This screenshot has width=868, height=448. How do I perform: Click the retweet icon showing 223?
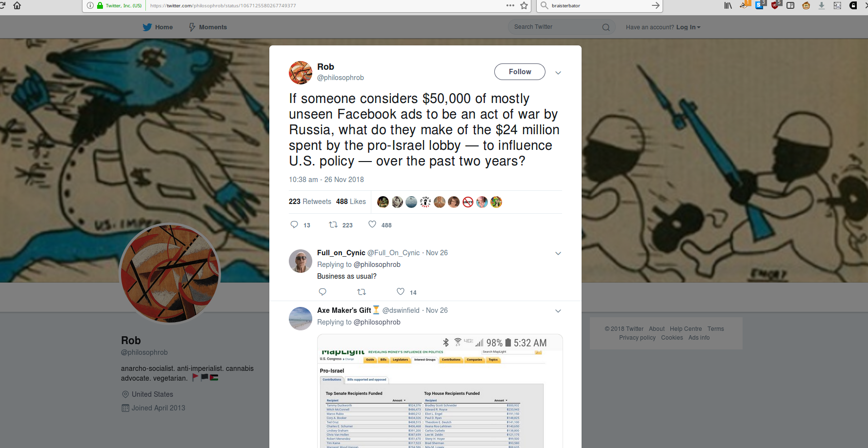[333, 224]
